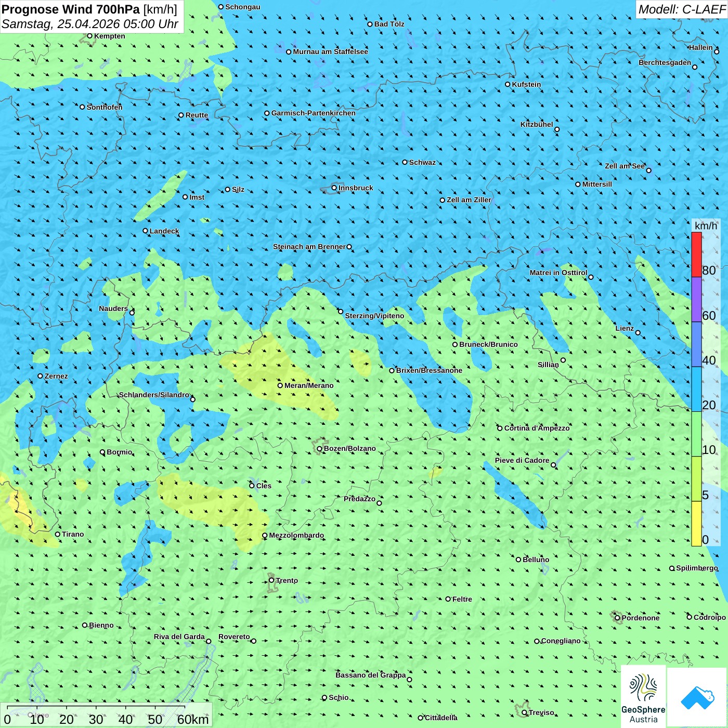This screenshot has height=728, width=728.
Task: Click the 'Mittersill' label
Action: (597, 184)
